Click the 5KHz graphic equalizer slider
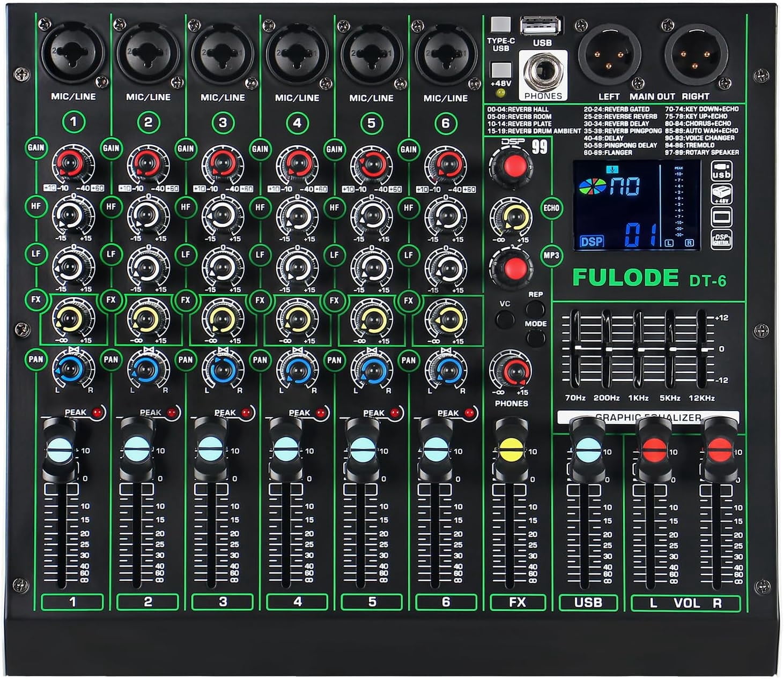Viewport: 784px width, 679px height. 670,349
